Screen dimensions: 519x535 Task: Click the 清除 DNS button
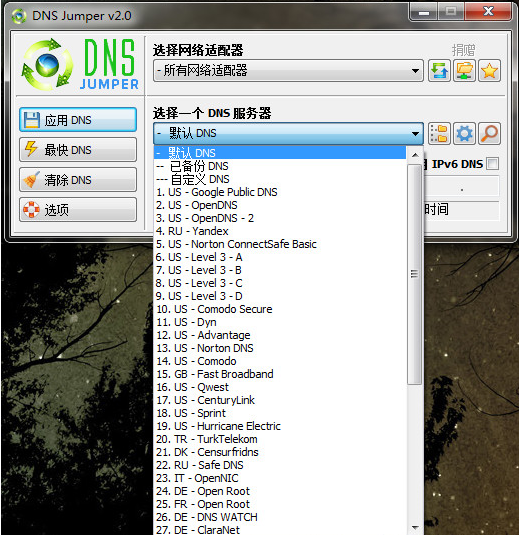[78, 179]
